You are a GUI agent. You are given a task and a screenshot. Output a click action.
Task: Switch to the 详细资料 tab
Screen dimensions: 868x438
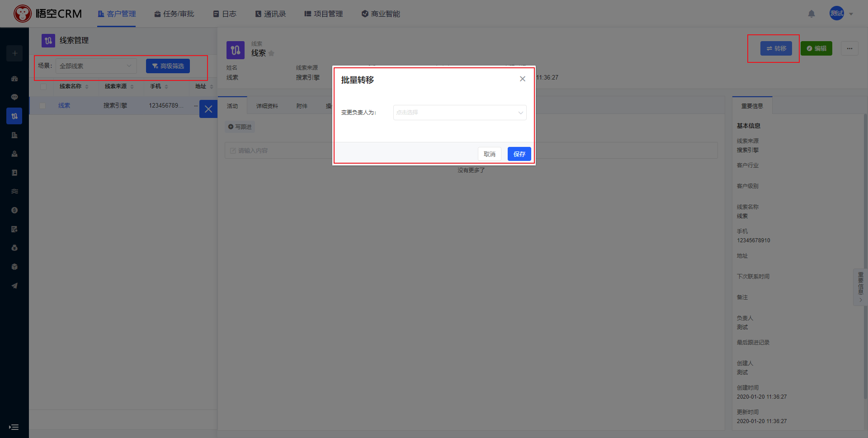267,106
